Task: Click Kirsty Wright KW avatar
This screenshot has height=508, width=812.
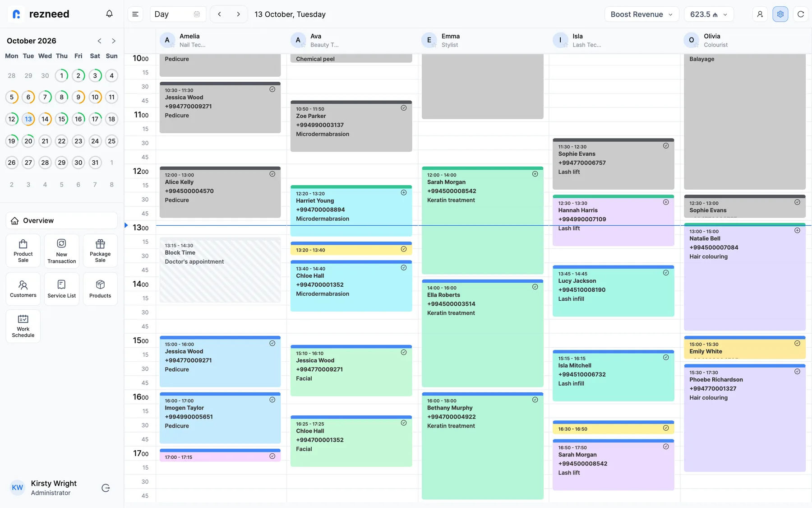Action: (17, 488)
